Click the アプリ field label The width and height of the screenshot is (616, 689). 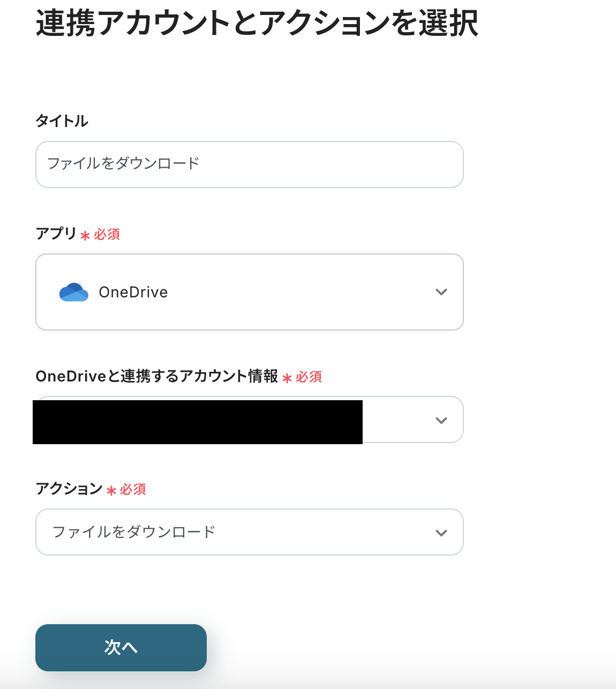tap(56, 234)
